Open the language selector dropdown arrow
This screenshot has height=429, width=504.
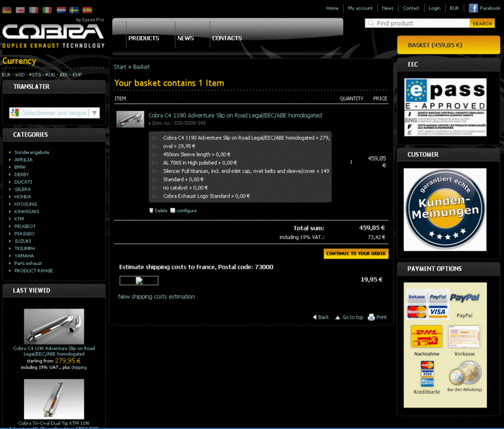coord(94,113)
